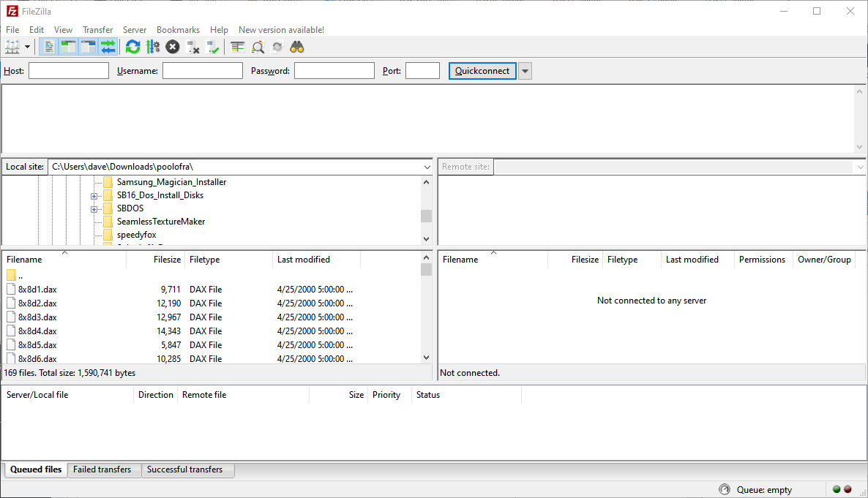Switch to the Failed transfers tab
This screenshot has height=498, width=868.
(x=102, y=469)
